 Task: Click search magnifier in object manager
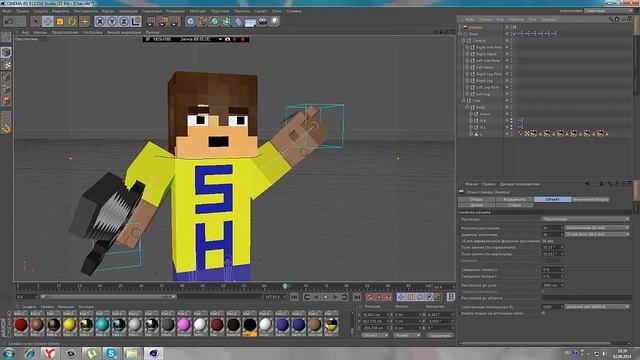(611, 19)
